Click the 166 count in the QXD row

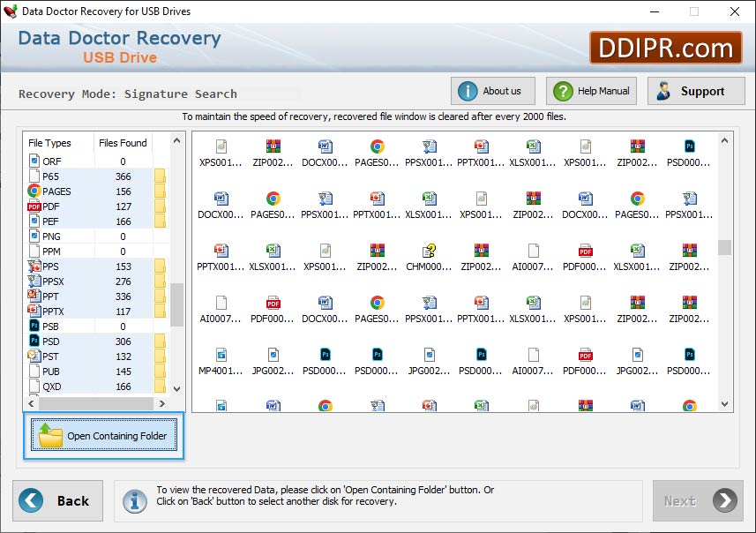[x=123, y=387]
